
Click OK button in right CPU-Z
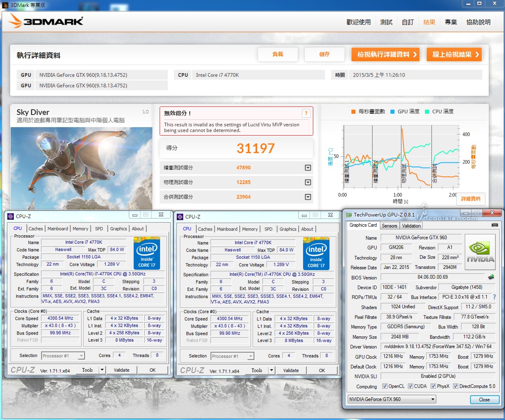322,370
